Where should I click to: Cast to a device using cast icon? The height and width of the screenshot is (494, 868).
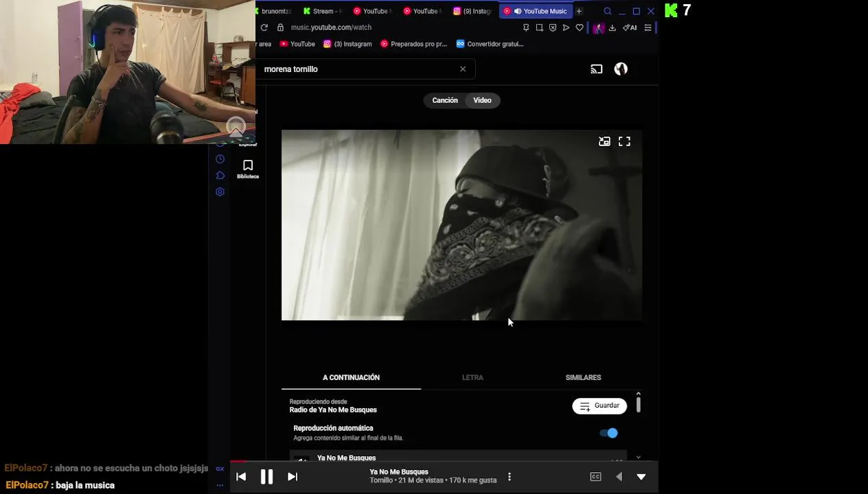(596, 69)
